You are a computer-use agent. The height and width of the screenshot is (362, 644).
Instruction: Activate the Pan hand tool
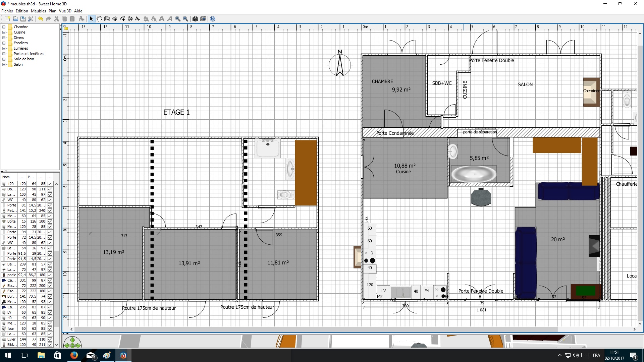(99, 19)
